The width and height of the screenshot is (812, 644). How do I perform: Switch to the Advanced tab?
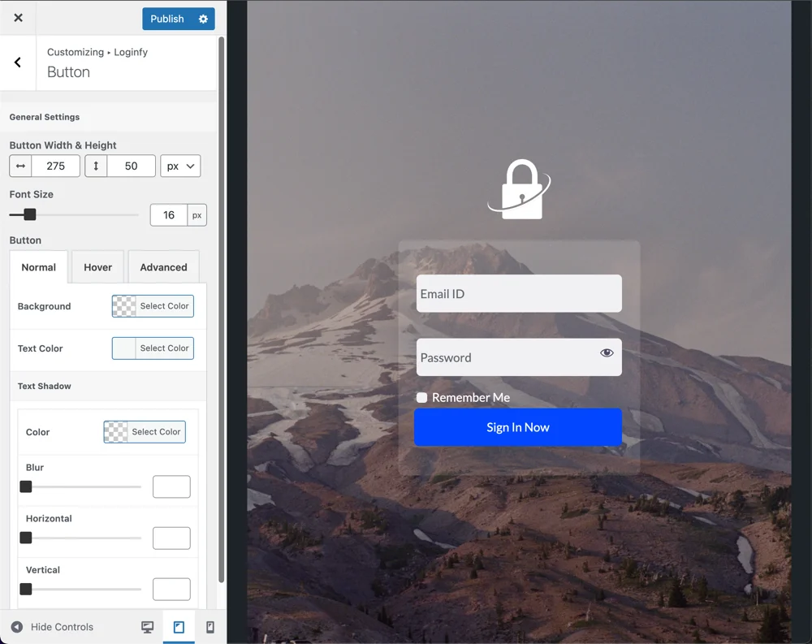[163, 267]
